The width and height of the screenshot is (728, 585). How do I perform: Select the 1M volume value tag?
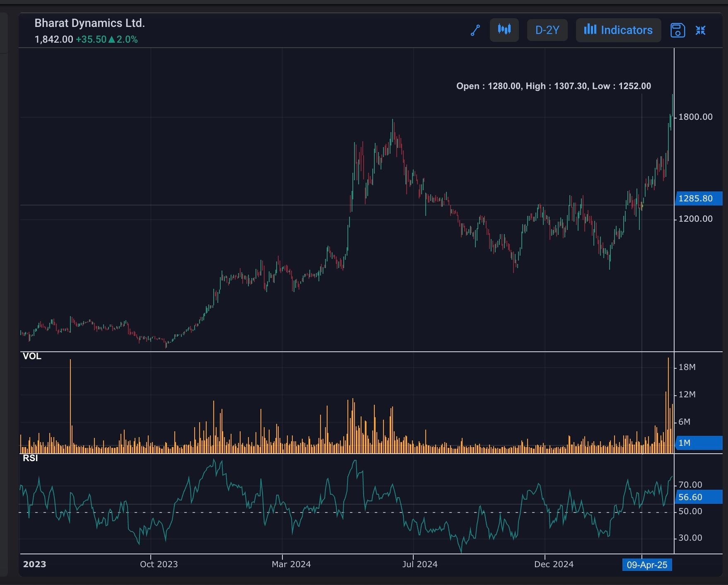pos(699,443)
